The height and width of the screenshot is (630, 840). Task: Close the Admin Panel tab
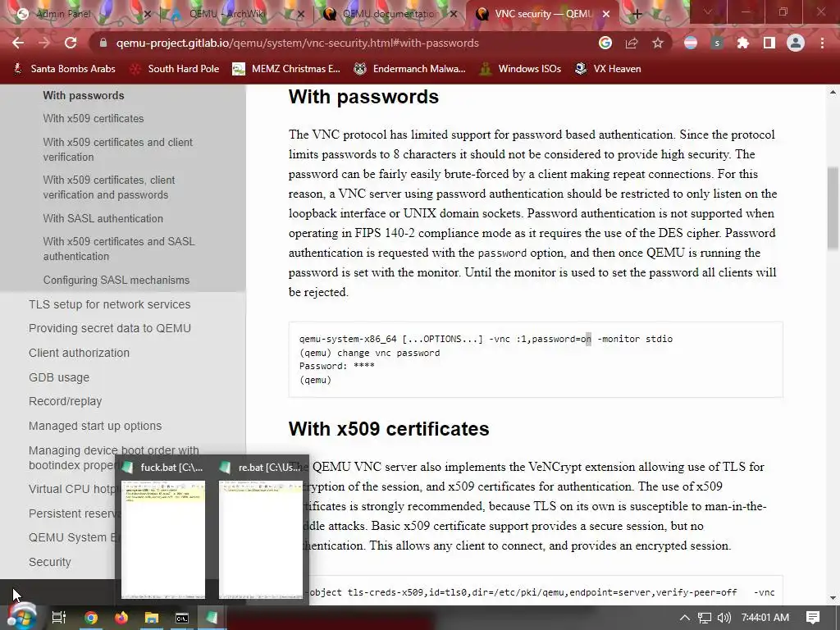[x=148, y=15]
